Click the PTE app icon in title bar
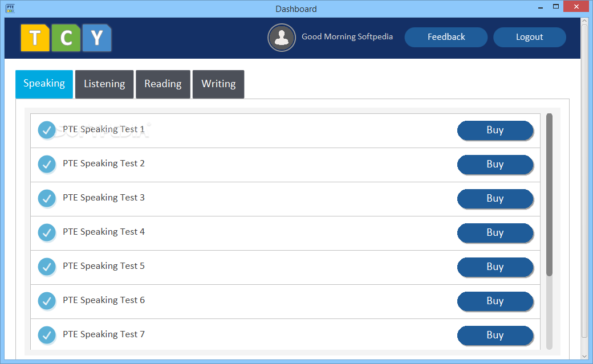 coord(10,9)
